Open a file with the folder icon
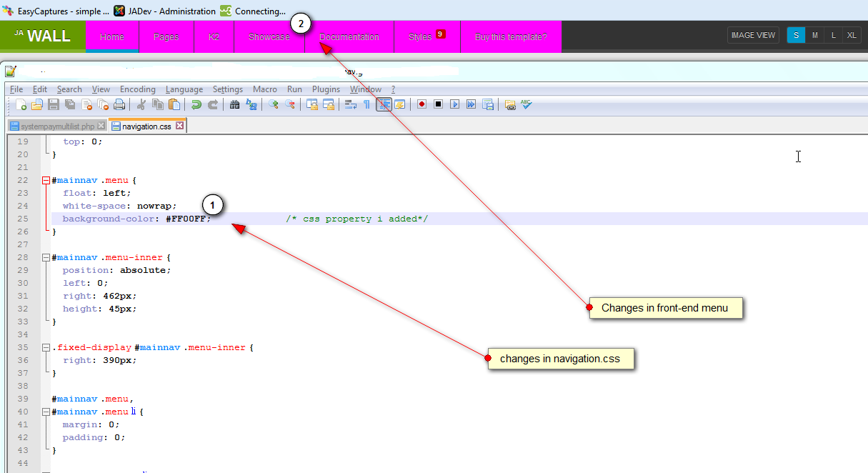The image size is (868, 473). pyautogui.click(x=37, y=104)
